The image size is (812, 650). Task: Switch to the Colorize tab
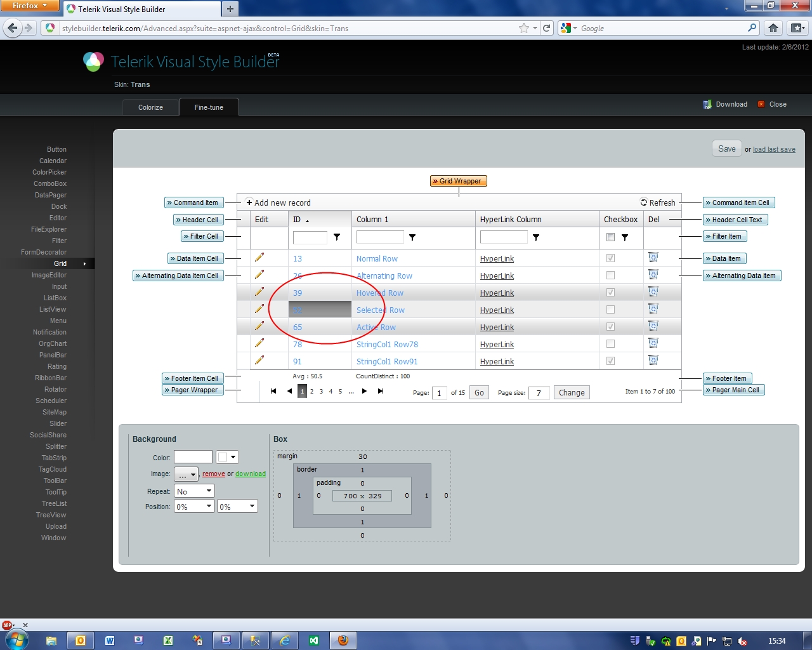coord(150,107)
